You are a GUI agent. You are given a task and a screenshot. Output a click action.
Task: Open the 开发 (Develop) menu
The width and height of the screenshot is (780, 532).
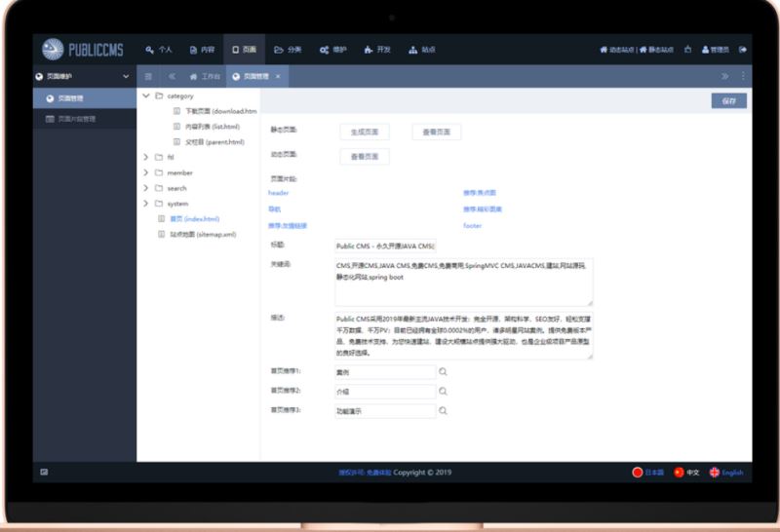(377, 50)
